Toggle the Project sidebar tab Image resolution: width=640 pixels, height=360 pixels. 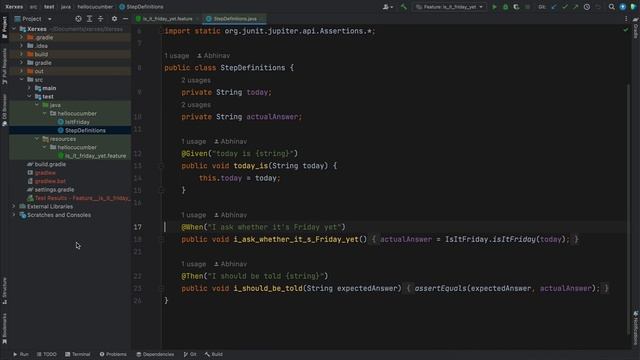[4, 27]
